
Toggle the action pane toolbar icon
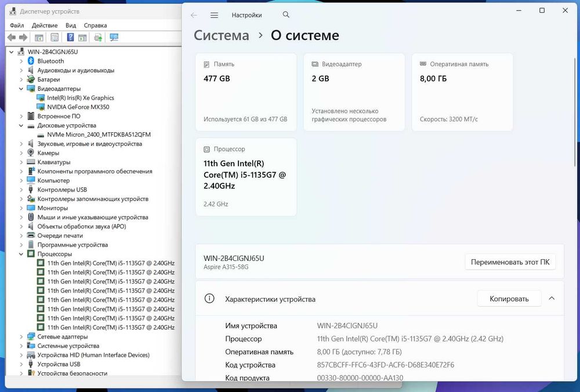(82, 37)
